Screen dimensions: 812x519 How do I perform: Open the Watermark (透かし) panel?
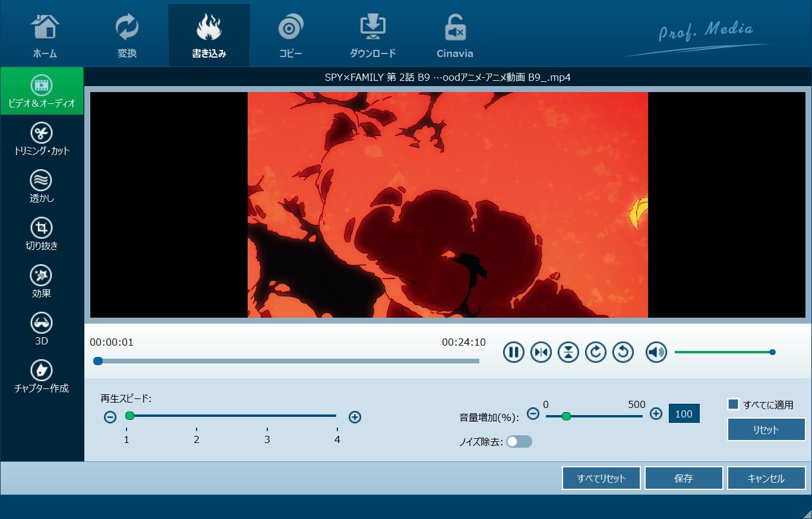point(42,186)
